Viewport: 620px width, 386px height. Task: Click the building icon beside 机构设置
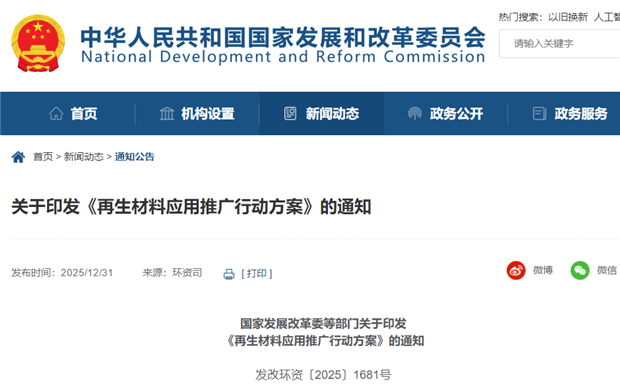click(166, 114)
